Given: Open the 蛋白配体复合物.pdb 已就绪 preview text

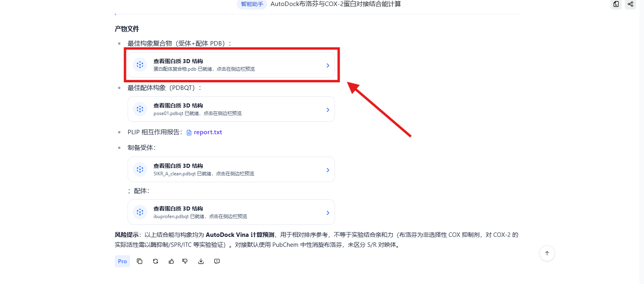Looking at the screenshot, I should [x=204, y=69].
